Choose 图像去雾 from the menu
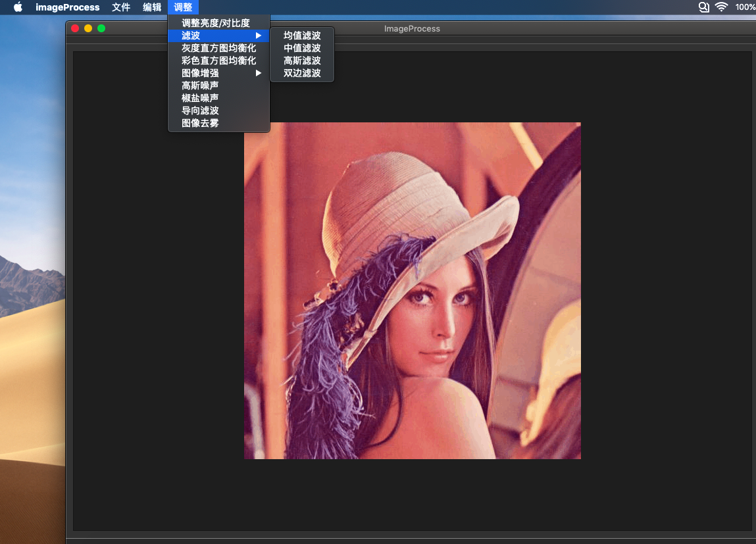The width and height of the screenshot is (756, 544). point(219,124)
